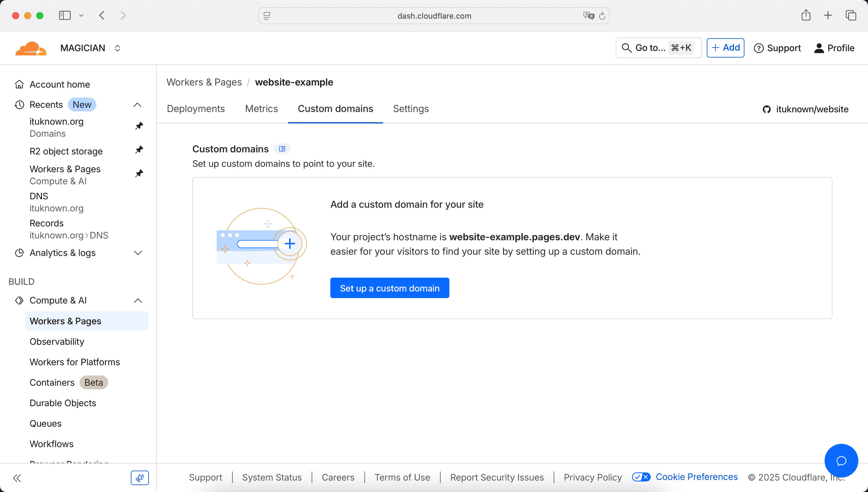Click the Safari reload icon in address bar
Image resolution: width=868 pixels, height=492 pixels.
click(x=602, y=16)
